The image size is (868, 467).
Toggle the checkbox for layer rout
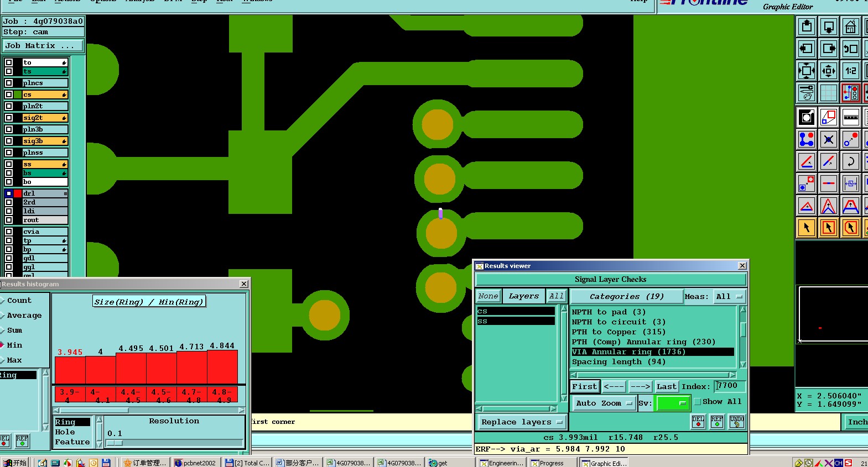click(x=9, y=220)
